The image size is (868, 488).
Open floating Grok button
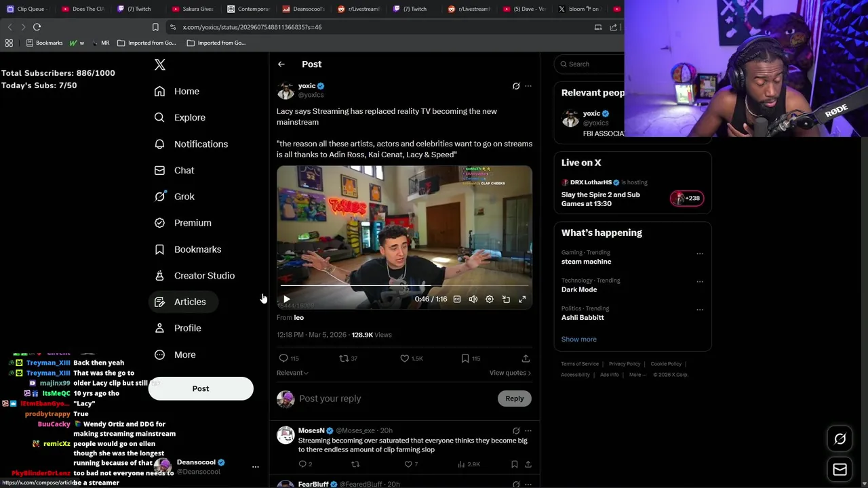[x=840, y=439]
